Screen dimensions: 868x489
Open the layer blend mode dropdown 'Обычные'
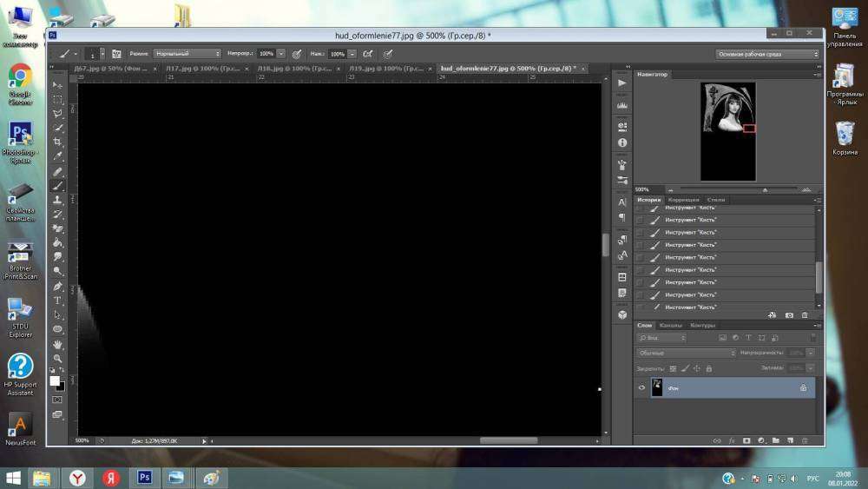pos(686,354)
